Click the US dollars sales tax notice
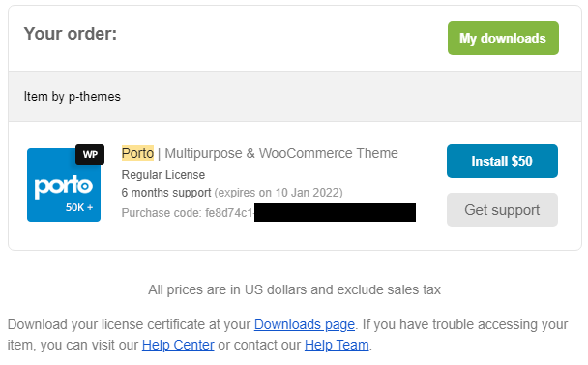 pos(294,289)
